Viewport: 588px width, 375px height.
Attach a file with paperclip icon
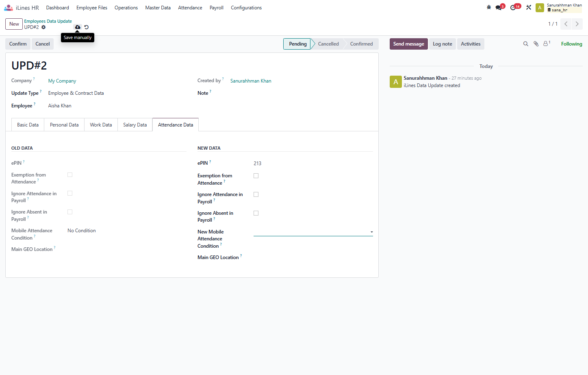click(x=536, y=44)
